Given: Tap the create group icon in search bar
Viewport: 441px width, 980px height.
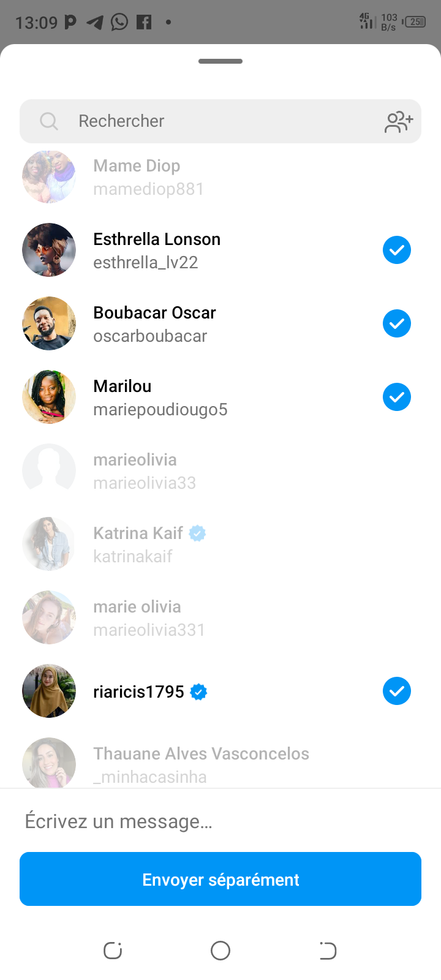Looking at the screenshot, I should click(399, 121).
